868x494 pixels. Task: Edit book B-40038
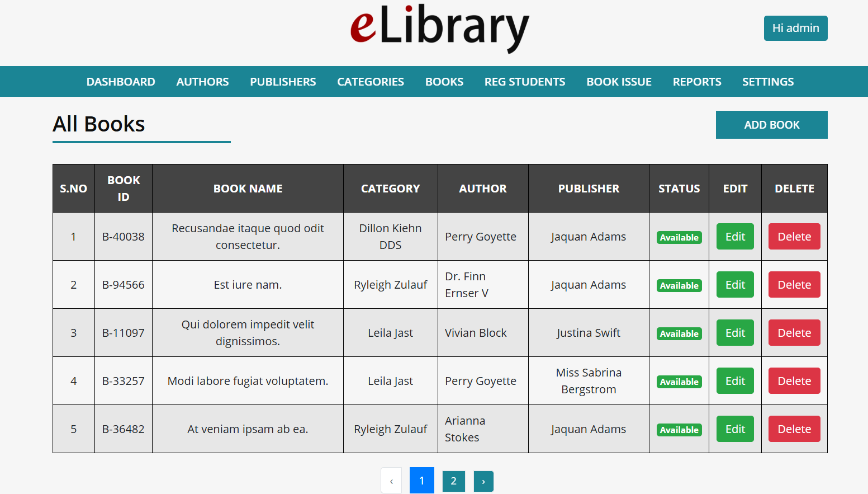click(x=735, y=237)
